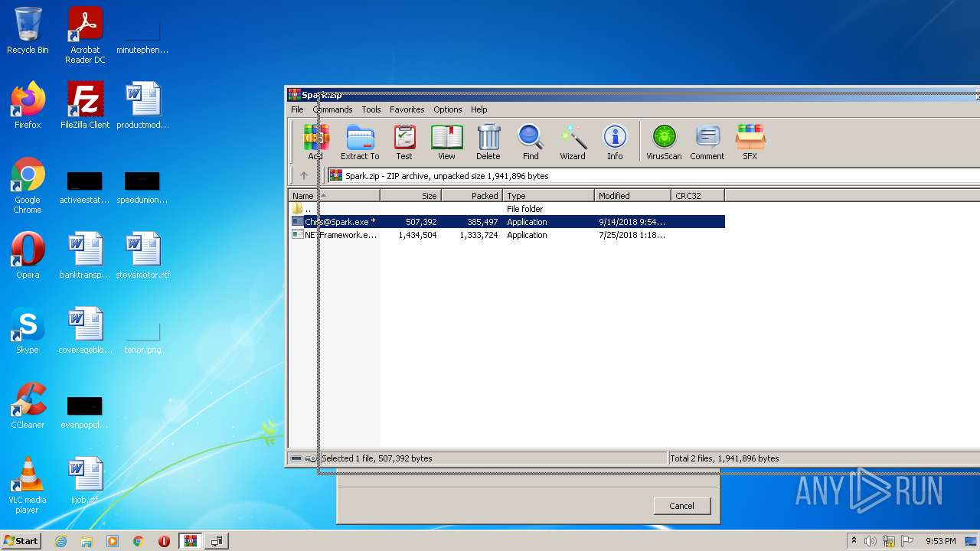Image resolution: width=980 pixels, height=551 pixels.
Task: Click the Extract To toolbar icon
Action: pos(360,142)
